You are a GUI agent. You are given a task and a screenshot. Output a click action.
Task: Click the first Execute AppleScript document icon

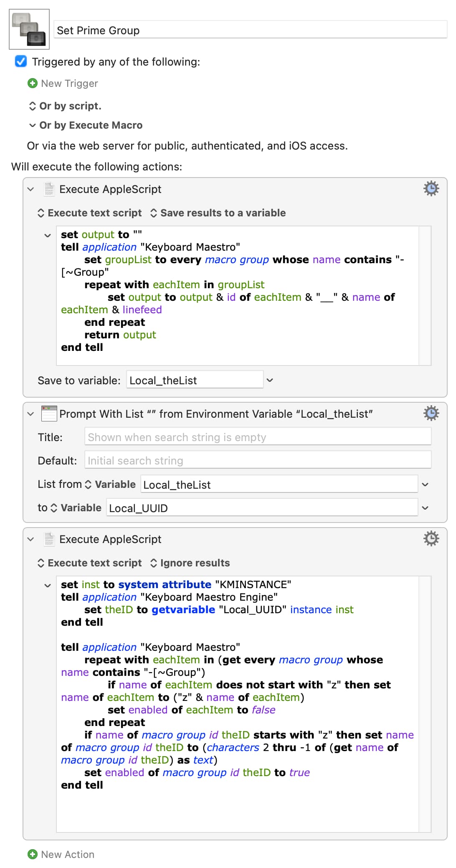click(x=49, y=189)
